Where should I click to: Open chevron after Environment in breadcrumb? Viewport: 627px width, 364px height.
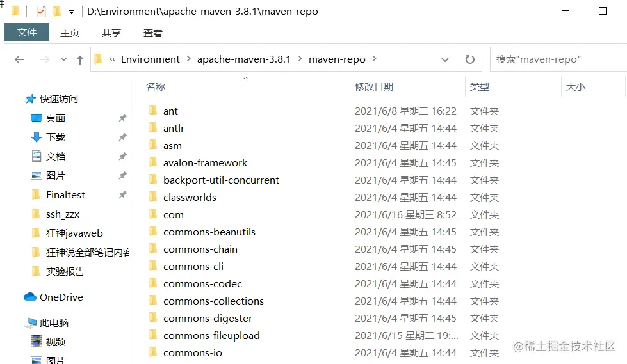pyautogui.click(x=189, y=59)
